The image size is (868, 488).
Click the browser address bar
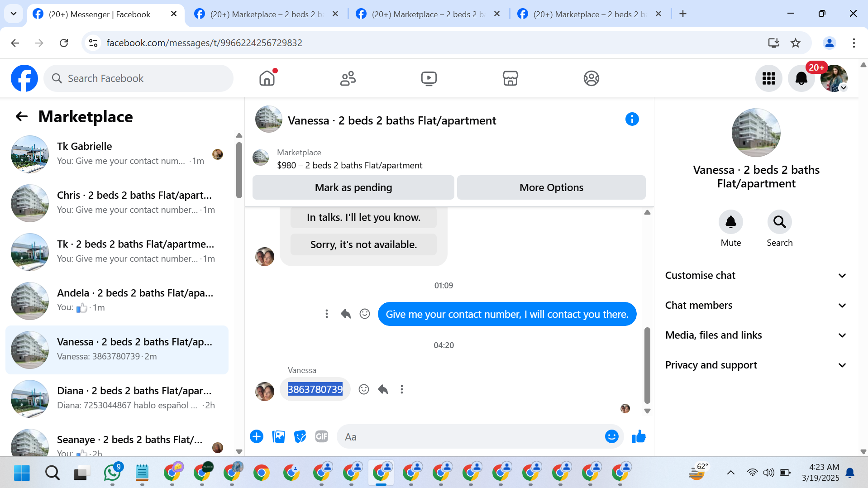[x=425, y=43]
